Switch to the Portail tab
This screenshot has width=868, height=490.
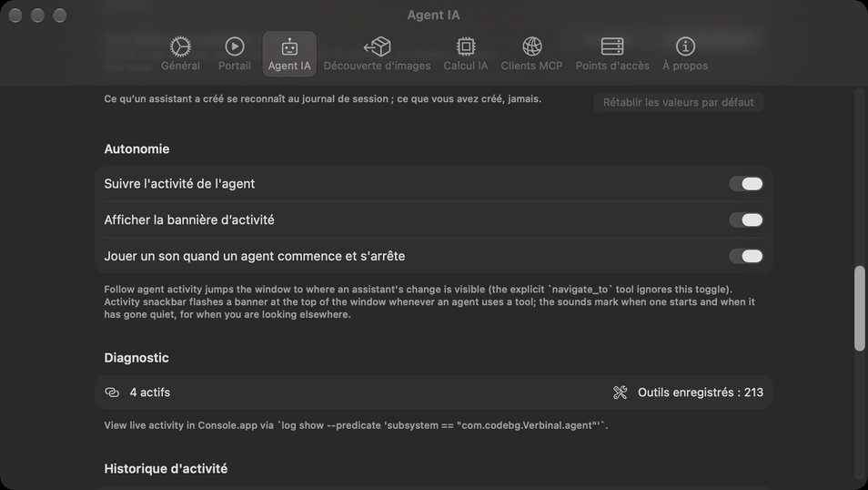234,54
